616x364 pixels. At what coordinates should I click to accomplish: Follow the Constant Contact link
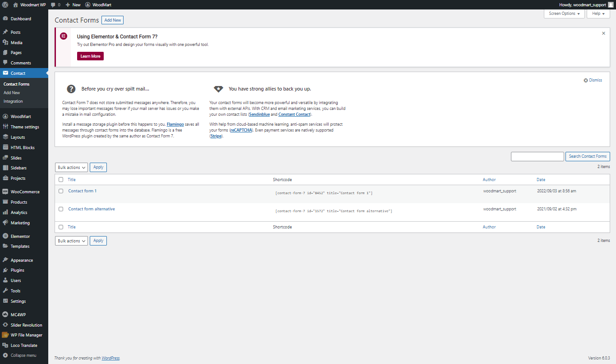[x=294, y=114]
